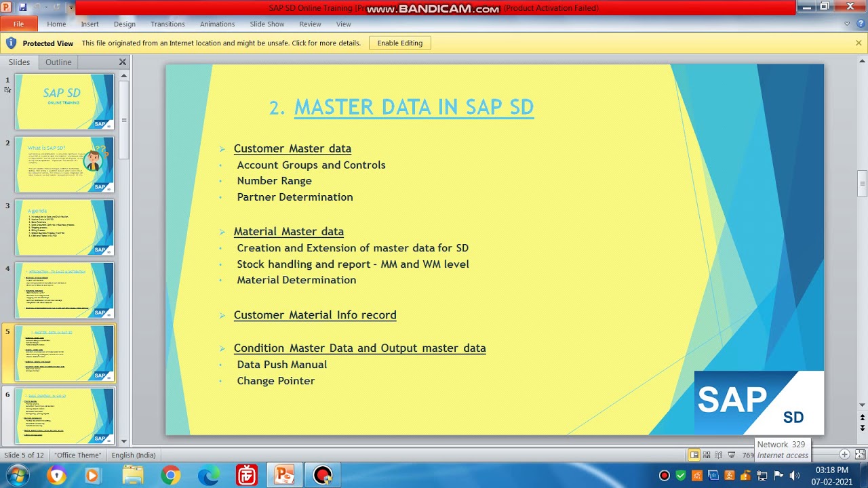Click Fit slide to current window icon
The width and height of the screenshot is (868, 488).
click(860, 455)
